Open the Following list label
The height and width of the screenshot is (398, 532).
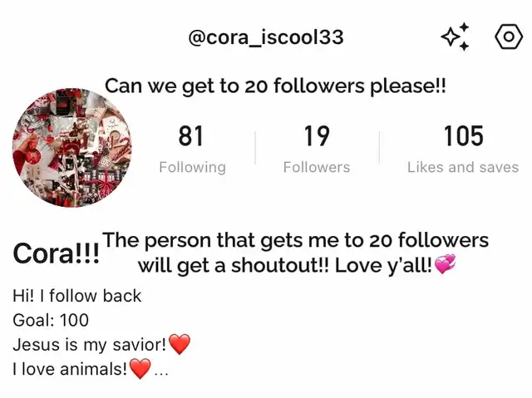coord(192,167)
